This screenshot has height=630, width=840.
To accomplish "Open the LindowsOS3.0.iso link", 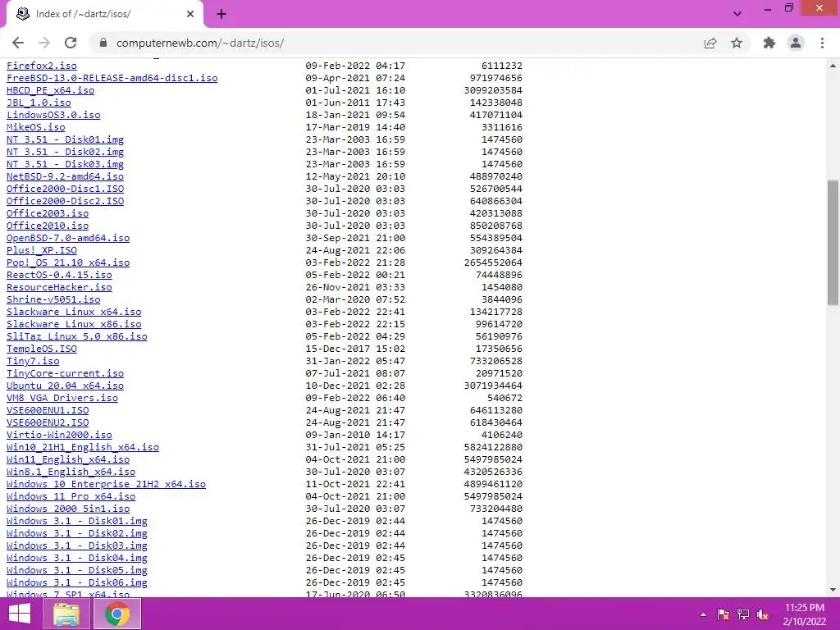I will 53,115.
